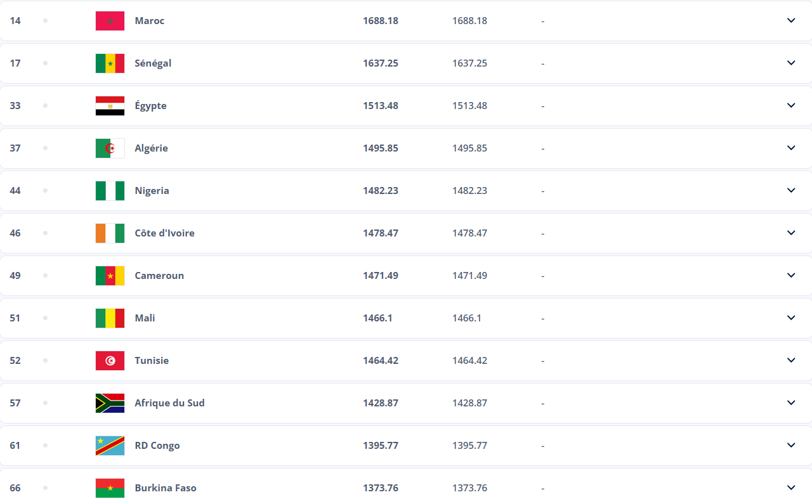This screenshot has width=812, height=504.
Task: Click the Algérie flag icon
Action: [x=110, y=148]
